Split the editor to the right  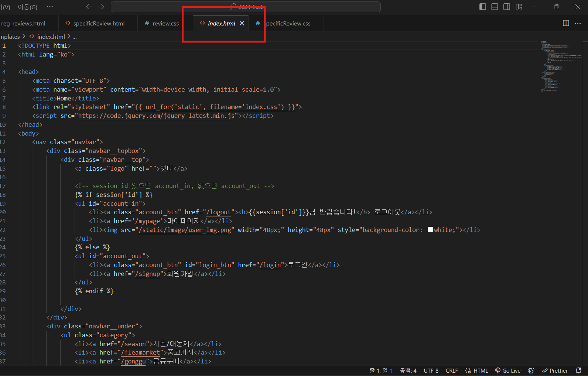pyautogui.click(x=566, y=23)
